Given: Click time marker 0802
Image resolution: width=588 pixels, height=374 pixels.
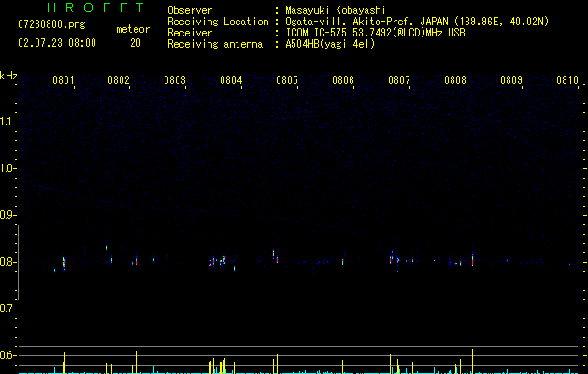Looking at the screenshot, I should pos(119,80).
